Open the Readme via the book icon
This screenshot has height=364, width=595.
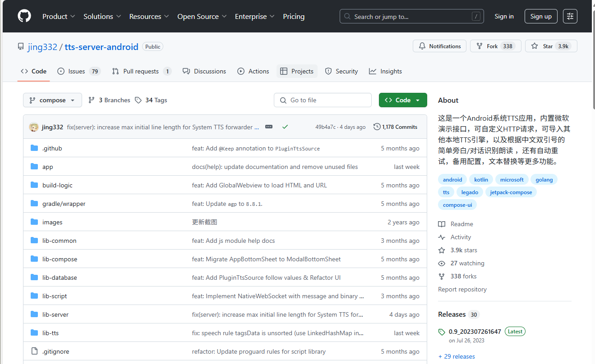point(441,224)
